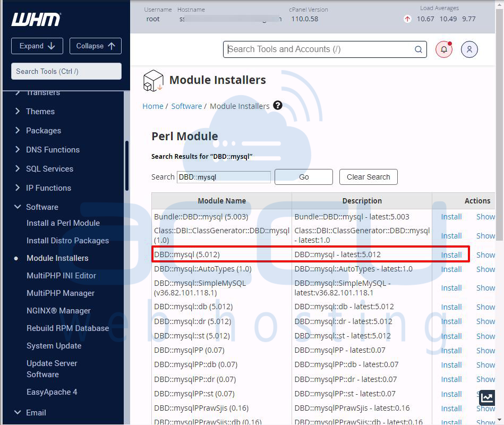Install Class::DBI::ClassGenerator::DBD::mysql module
Screen dimensions: 504x425
[451, 236]
